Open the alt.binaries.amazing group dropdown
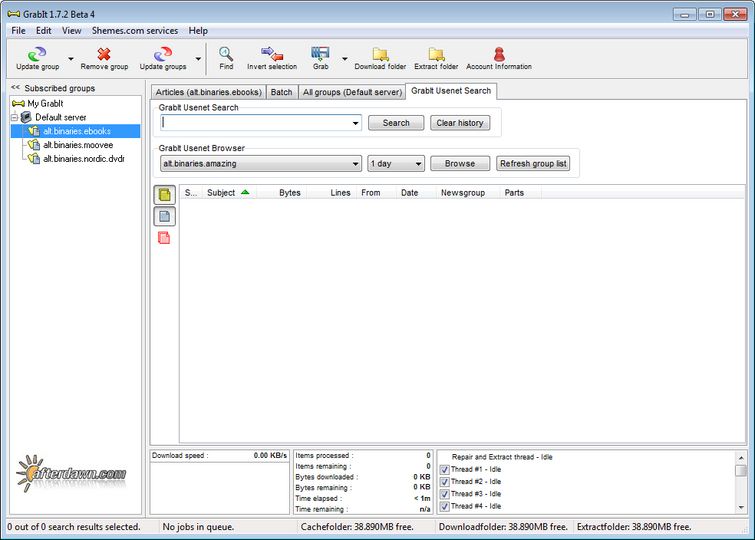This screenshot has width=755, height=540. pos(355,164)
